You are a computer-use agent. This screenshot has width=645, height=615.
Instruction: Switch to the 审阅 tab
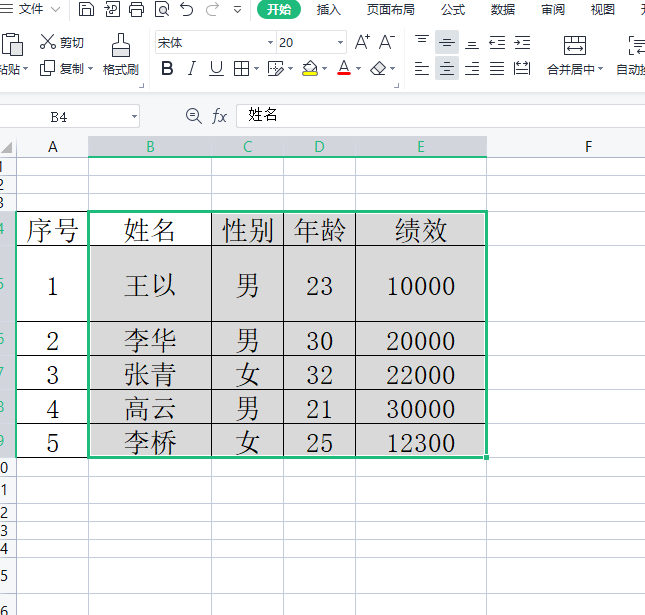(553, 9)
